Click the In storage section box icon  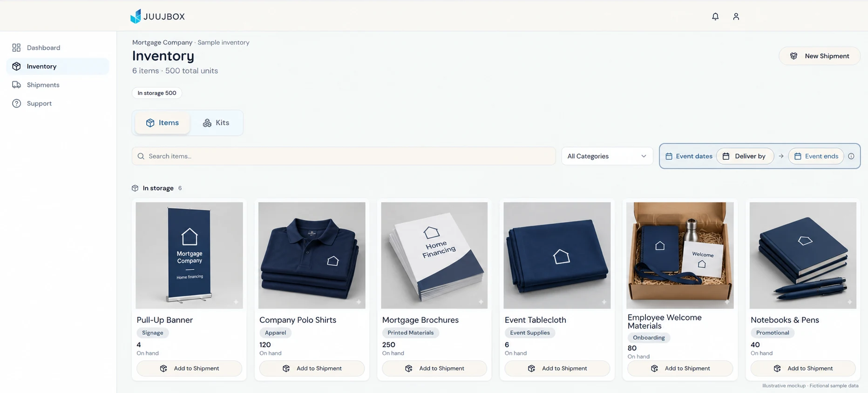coord(135,188)
